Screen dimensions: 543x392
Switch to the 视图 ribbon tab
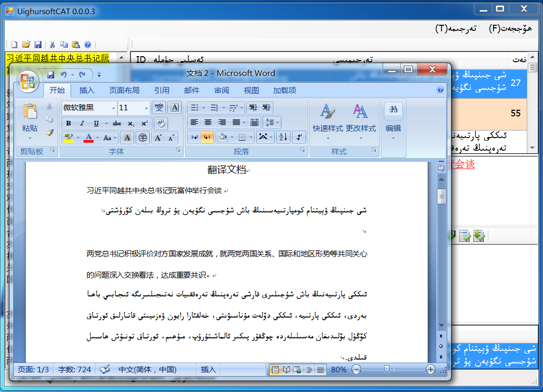click(x=251, y=91)
